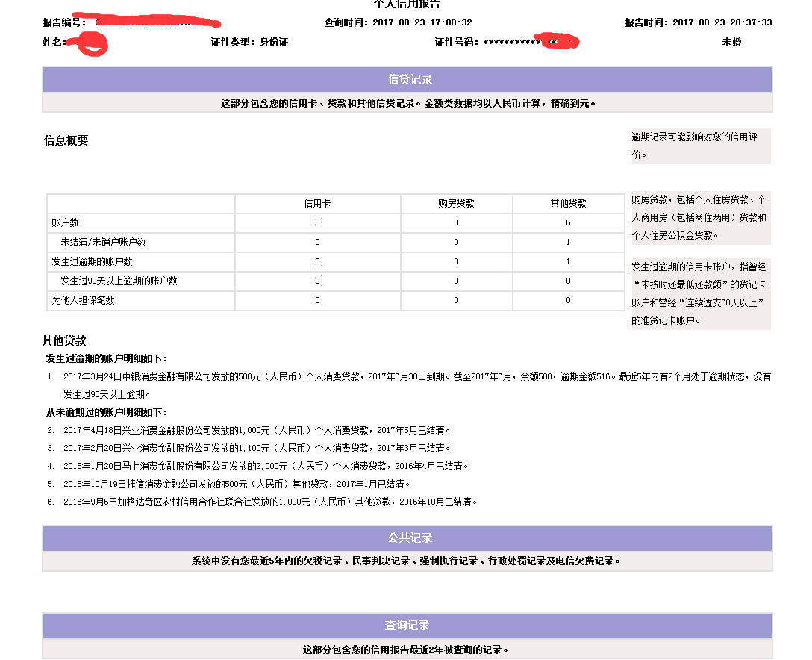Click the 购房贷款 column header
Screen dimensions: 812x660
[456, 203]
